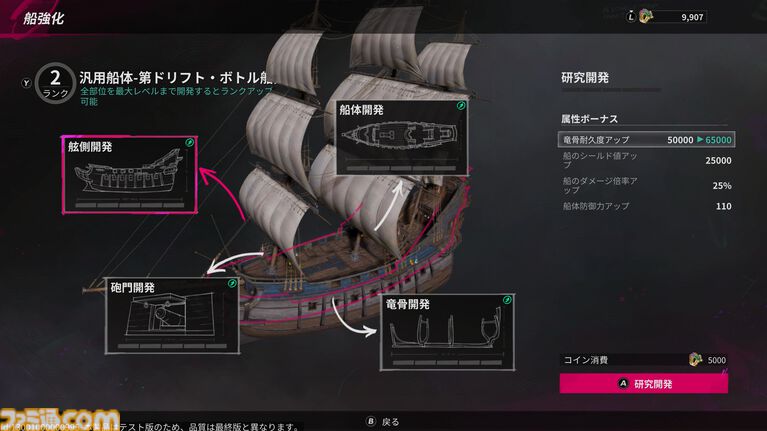Screen dimensions: 767x431
Task: Click 戻る to go back
Action: tap(390, 422)
